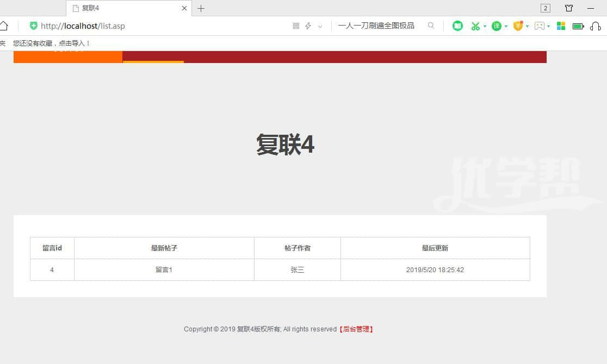Click the green security shield icon
The height and width of the screenshot is (364, 607).
pos(34,26)
